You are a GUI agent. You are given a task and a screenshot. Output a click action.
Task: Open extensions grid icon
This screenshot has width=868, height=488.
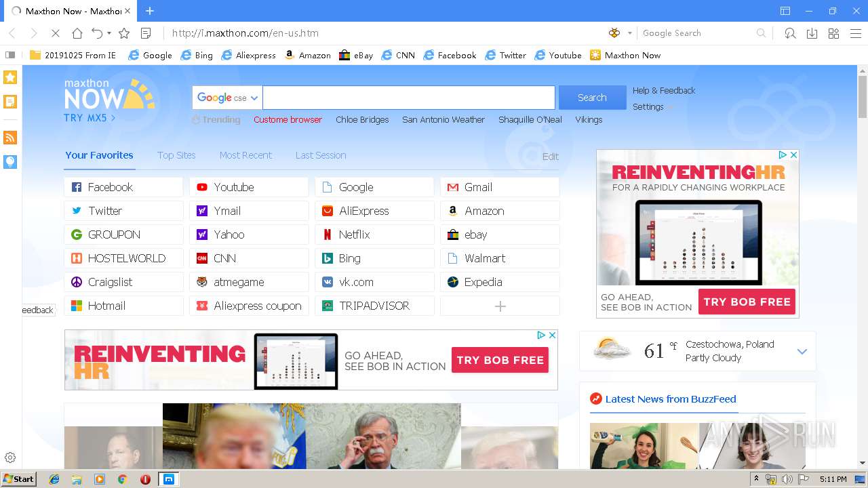[833, 33]
